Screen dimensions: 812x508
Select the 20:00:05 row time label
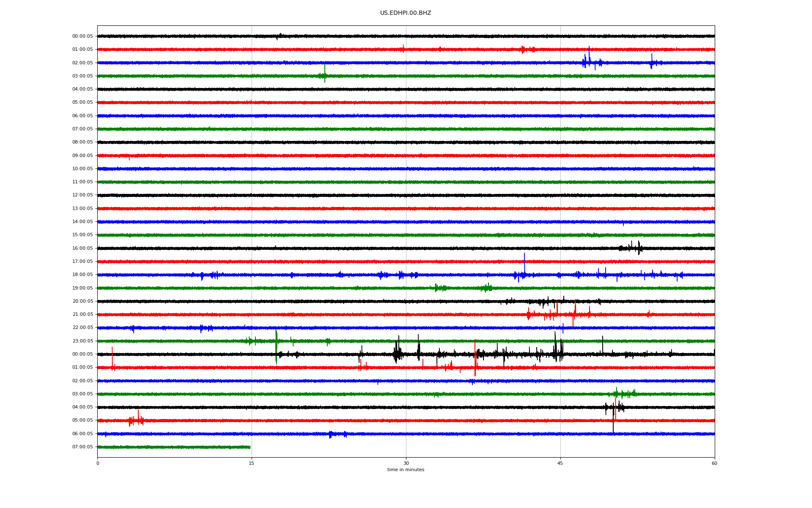click(x=82, y=301)
